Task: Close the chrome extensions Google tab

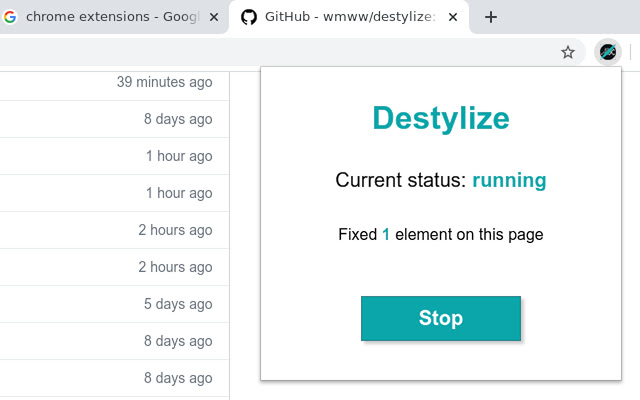Action: pyautogui.click(x=213, y=17)
